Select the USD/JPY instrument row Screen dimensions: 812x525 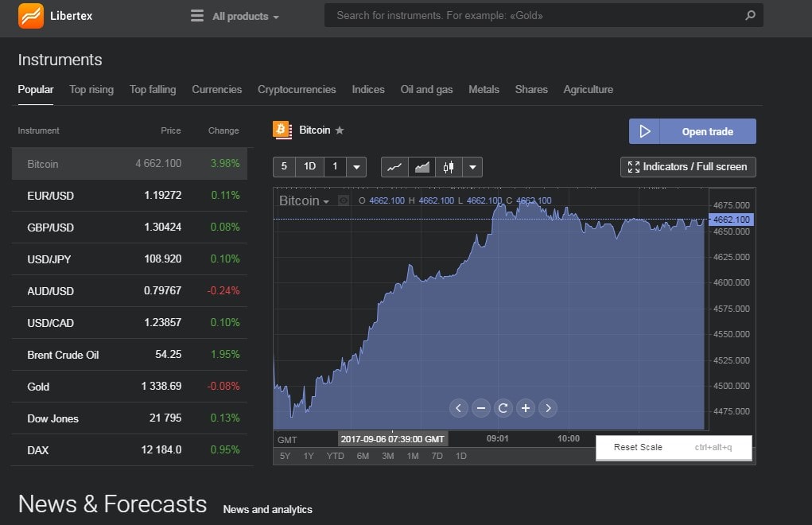pyautogui.click(x=130, y=259)
